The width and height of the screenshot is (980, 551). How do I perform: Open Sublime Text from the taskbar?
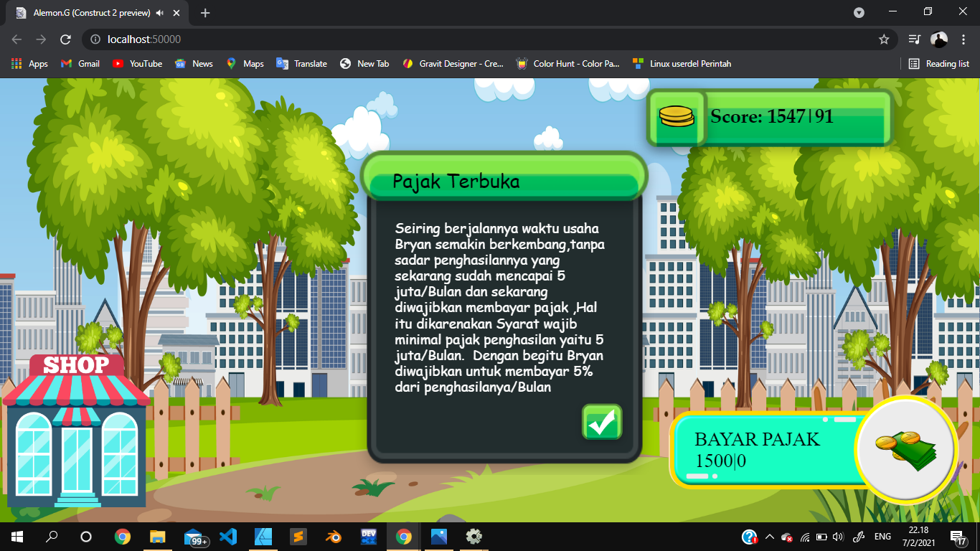298,537
